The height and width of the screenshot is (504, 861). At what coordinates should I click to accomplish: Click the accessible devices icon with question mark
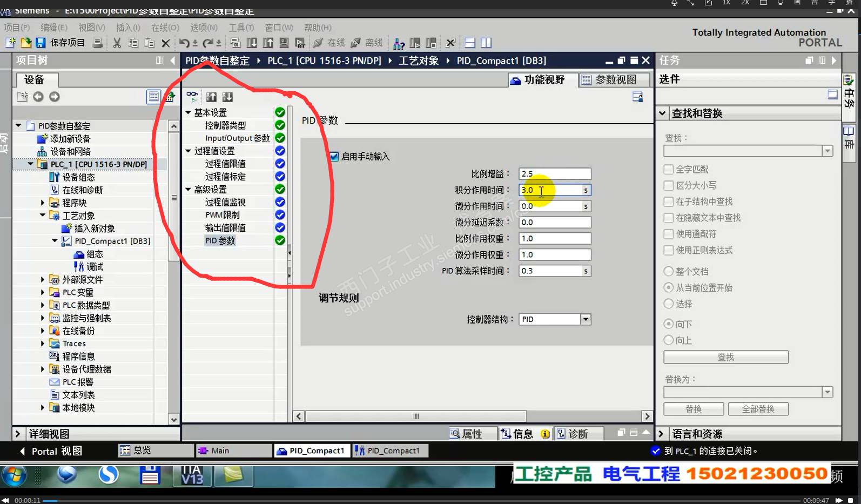point(399,43)
